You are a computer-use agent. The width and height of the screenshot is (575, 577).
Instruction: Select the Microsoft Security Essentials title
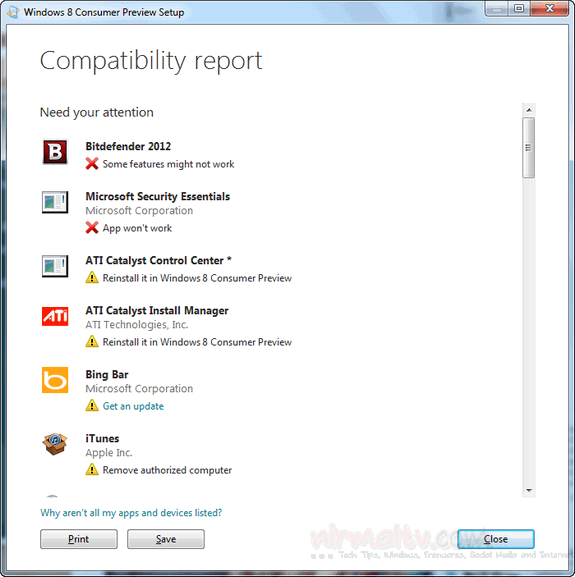157,196
